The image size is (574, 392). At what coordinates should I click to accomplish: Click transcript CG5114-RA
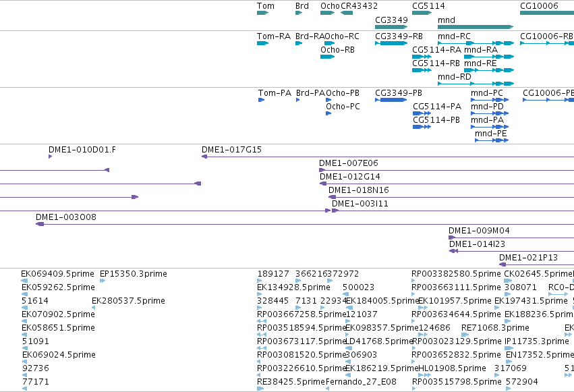[422, 57]
